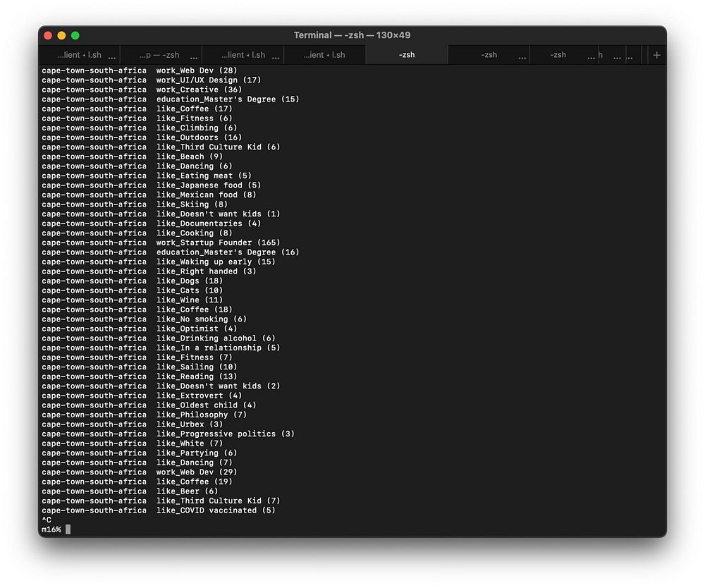
Task: Select the active '-zsh' tab
Action: tap(407, 55)
